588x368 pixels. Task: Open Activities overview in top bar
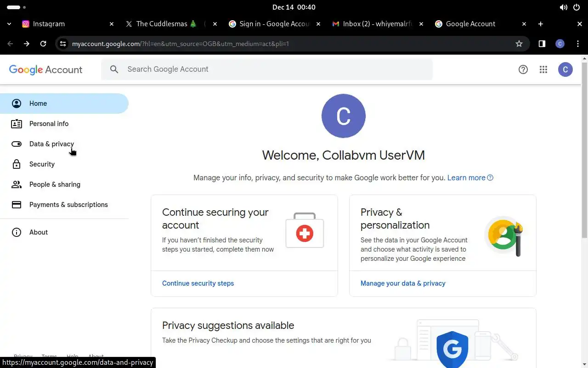pos(17,7)
